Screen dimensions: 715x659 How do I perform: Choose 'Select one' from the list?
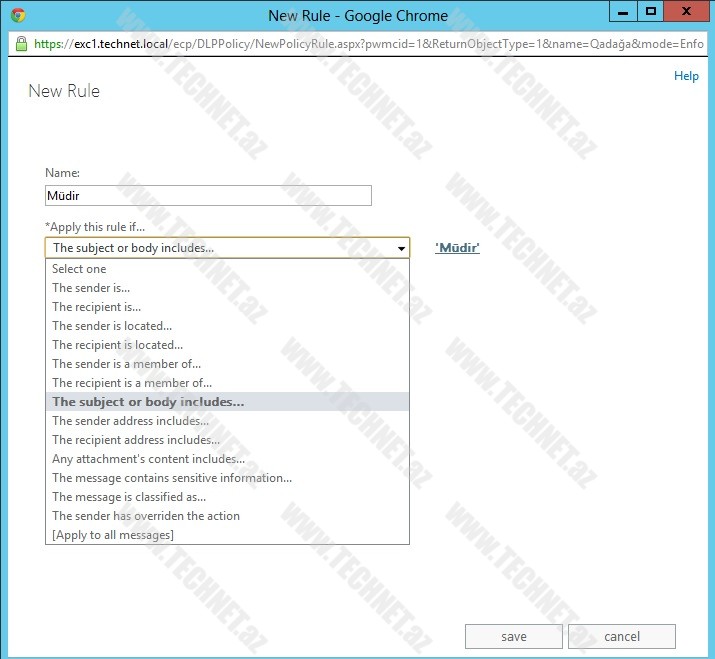(x=79, y=269)
